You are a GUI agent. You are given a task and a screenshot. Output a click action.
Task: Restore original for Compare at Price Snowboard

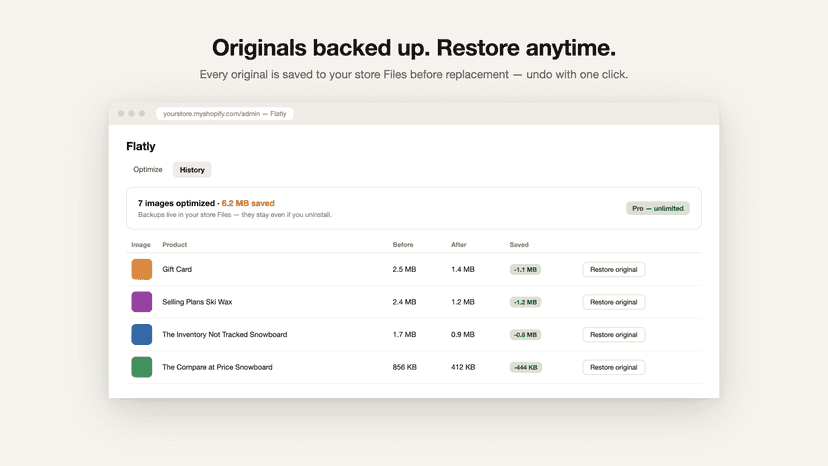[614, 367]
